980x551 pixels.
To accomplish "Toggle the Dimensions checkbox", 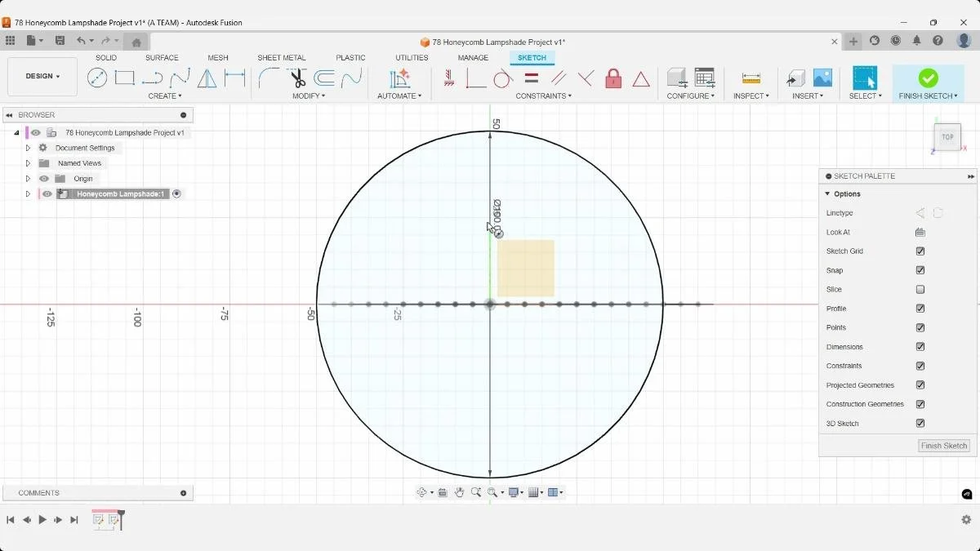I will (x=920, y=347).
